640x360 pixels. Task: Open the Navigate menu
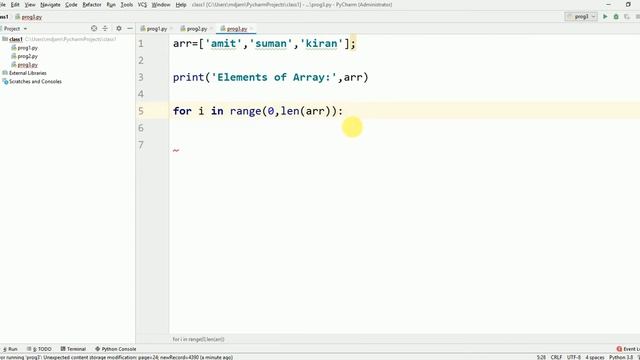[x=50, y=5]
